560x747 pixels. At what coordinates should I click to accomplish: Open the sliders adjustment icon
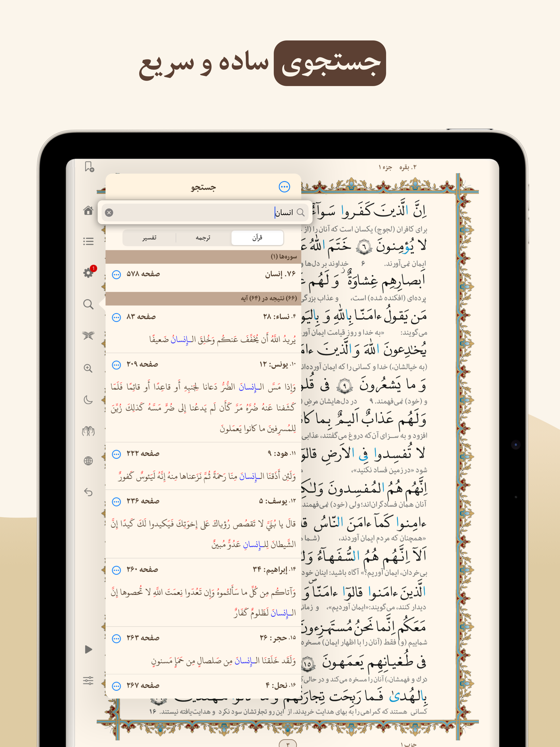point(88,680)
